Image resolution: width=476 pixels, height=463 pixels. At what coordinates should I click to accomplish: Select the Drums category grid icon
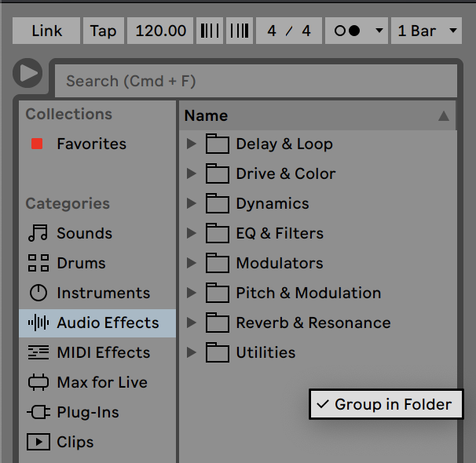[x=38, y=263]
